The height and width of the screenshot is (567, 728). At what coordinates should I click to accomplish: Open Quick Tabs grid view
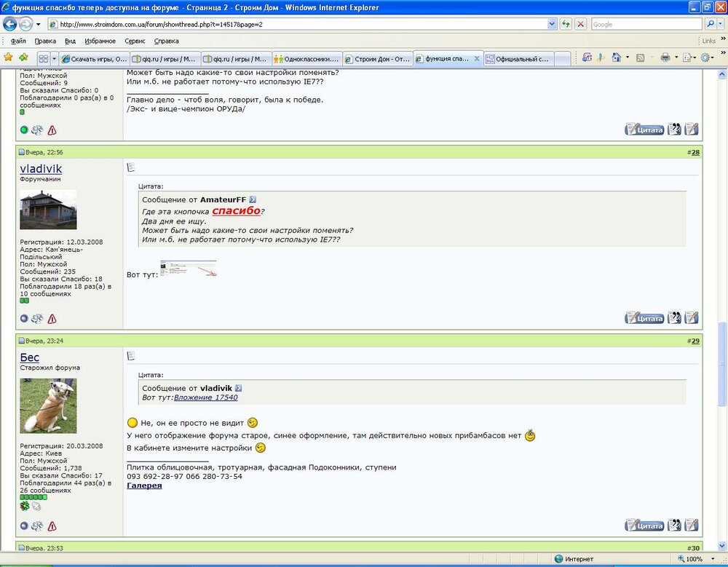(43, 58)
